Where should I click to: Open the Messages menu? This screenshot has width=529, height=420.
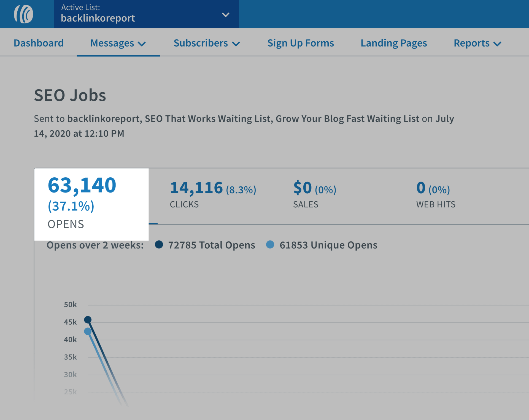click(x=112, y=43)
